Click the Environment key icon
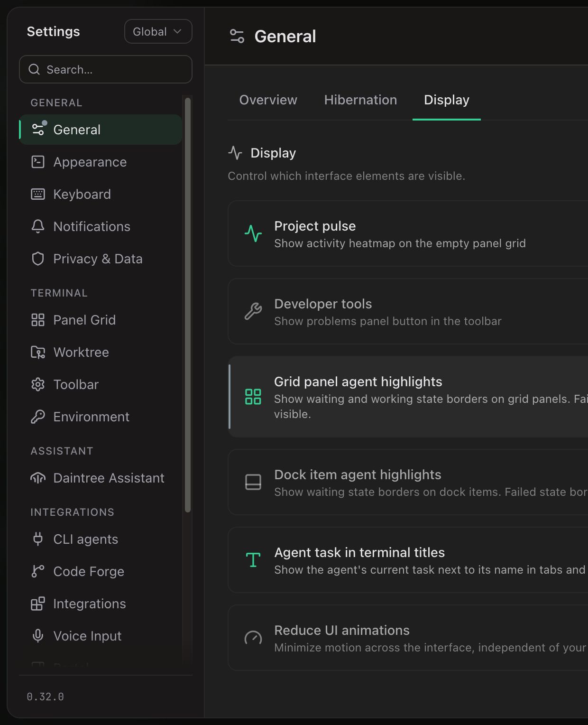The image size is (588, 725). [38, 417]
